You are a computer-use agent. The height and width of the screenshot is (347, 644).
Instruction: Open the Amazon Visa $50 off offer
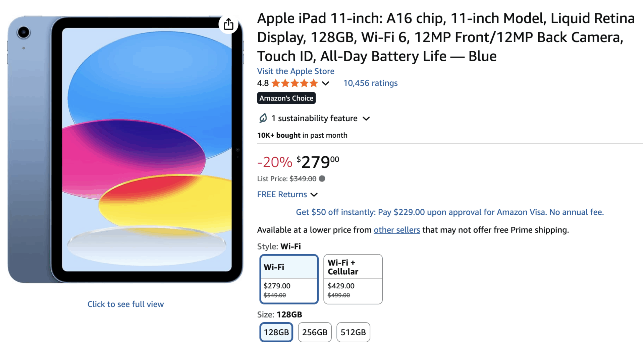449,212
